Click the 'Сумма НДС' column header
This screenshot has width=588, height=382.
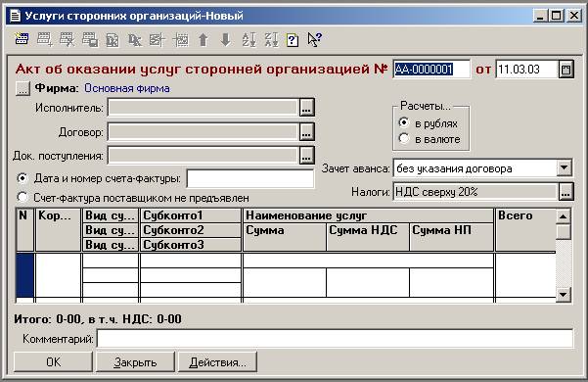368,236
